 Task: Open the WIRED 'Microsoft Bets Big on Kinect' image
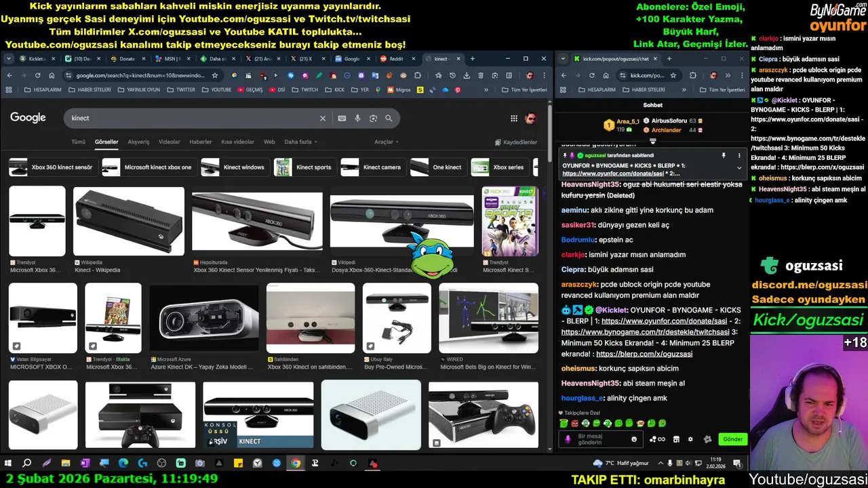pyautogui.click(x=488, y=318)
